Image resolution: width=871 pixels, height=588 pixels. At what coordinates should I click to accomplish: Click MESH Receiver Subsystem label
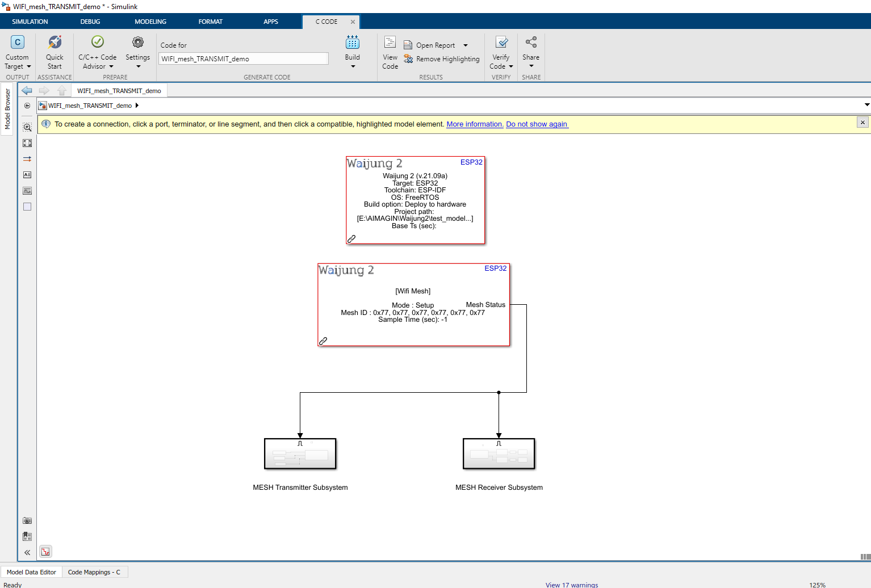(x=499, y=488)
